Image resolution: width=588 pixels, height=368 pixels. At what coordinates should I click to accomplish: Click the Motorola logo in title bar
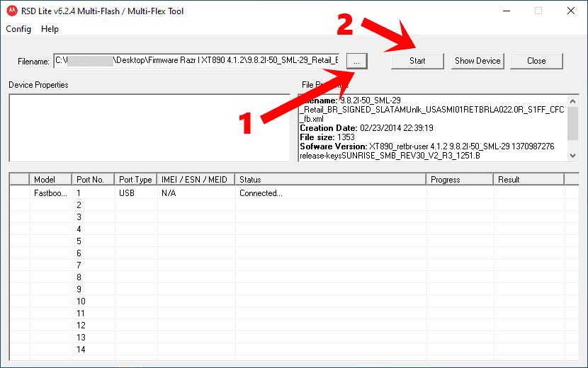tap(12, 11)
